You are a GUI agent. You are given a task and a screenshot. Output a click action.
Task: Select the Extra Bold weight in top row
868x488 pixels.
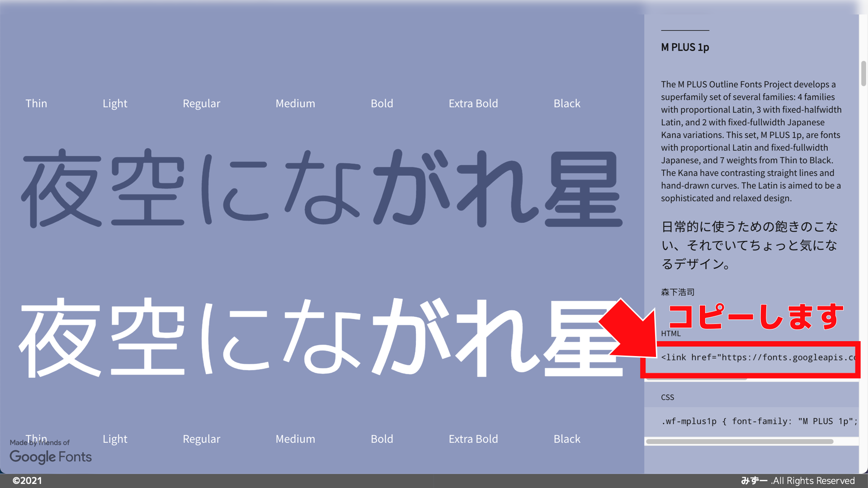click(x=473, y=103)
